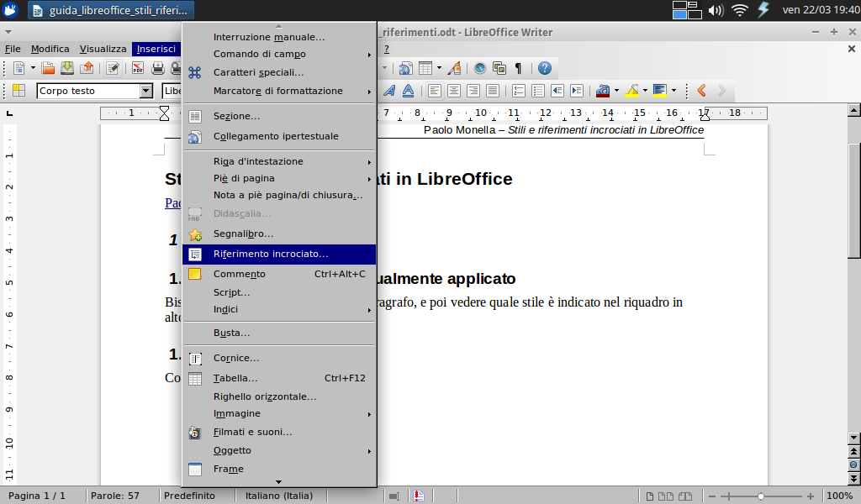Image resolution: width=861 pixels, height=504 pixels.
Task: Toggle numbered list
Action: pos(518,91)
